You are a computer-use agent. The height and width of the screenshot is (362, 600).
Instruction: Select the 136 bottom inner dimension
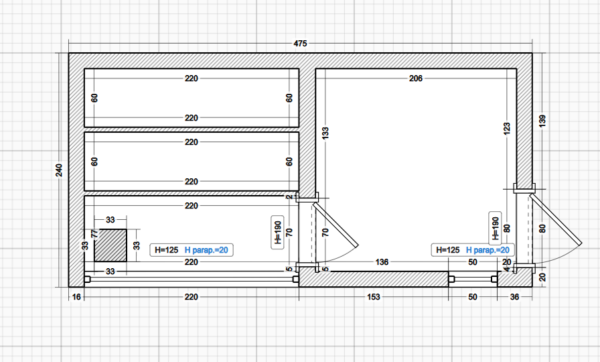pyautogui.click(x=382, y=262)
